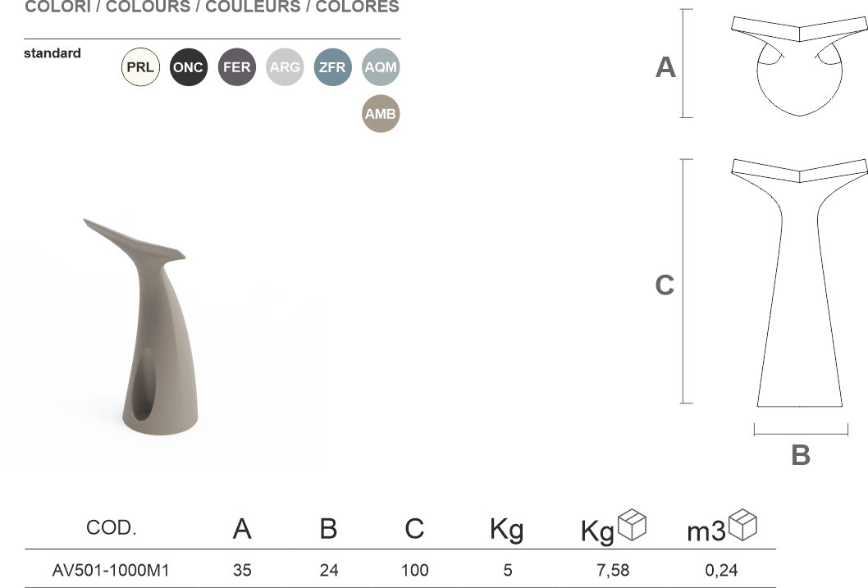This screenshot has height=588, width=868.
Task: Click the COD. column header
Action: (x=112, y=528)
